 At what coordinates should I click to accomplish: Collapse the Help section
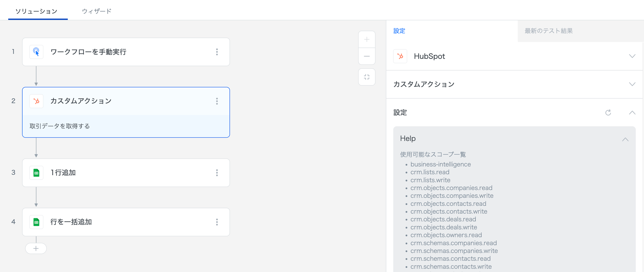pyautogui.click(x=625, y=139)
